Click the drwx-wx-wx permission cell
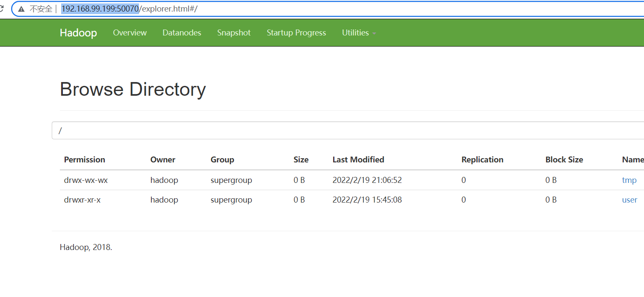Screen dimensions: 644x297 (86, 180)
